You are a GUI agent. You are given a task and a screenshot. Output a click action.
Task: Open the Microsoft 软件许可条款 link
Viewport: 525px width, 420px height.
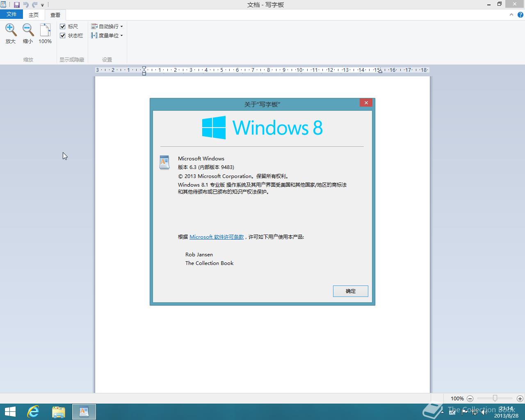pos(217,237)
